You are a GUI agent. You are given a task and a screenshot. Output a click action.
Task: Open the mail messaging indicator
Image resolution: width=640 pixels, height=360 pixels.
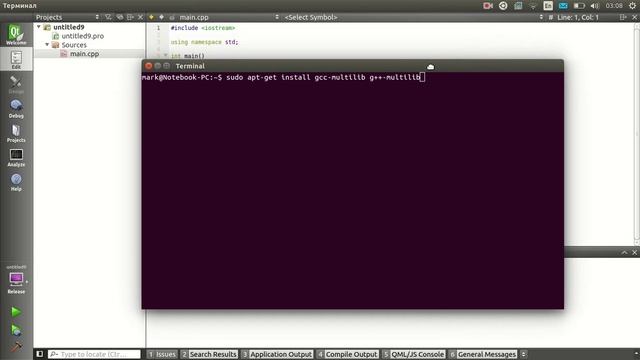563,6
